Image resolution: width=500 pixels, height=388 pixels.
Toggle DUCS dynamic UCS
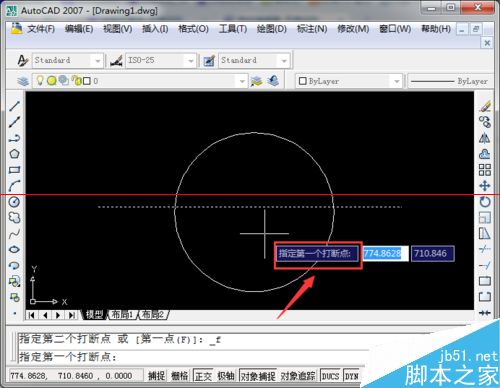[x=330, y=376]
